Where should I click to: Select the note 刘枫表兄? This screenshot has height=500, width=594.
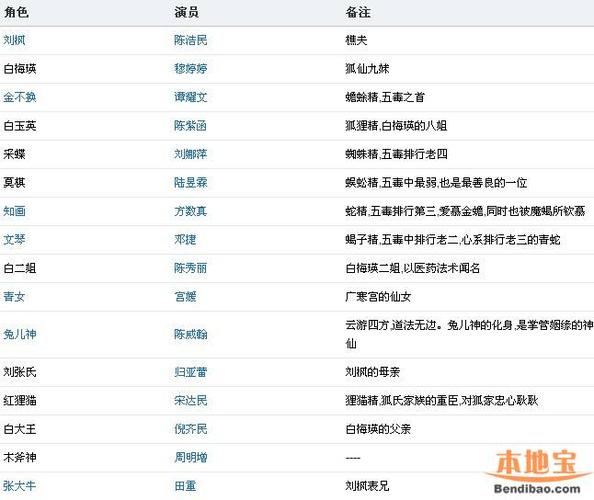(367, 486)
